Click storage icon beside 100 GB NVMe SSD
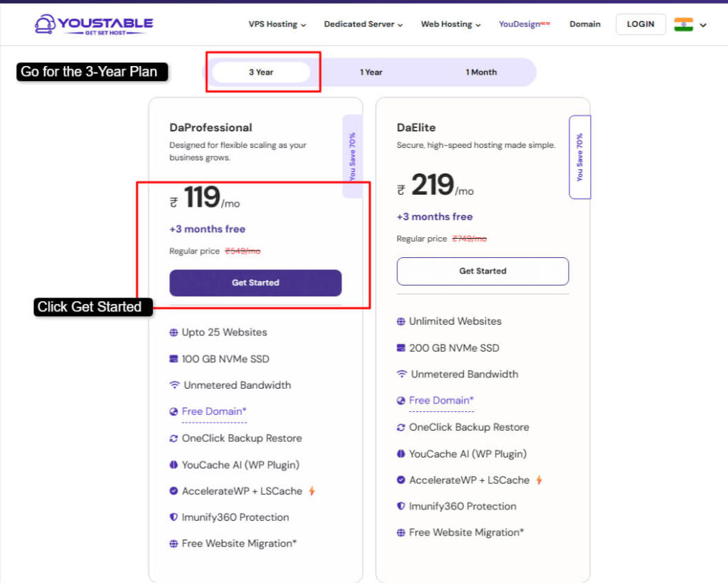Image resolution: width=728 pixels, height=584 pixels. pyautogui.click(x=173, y=359)
